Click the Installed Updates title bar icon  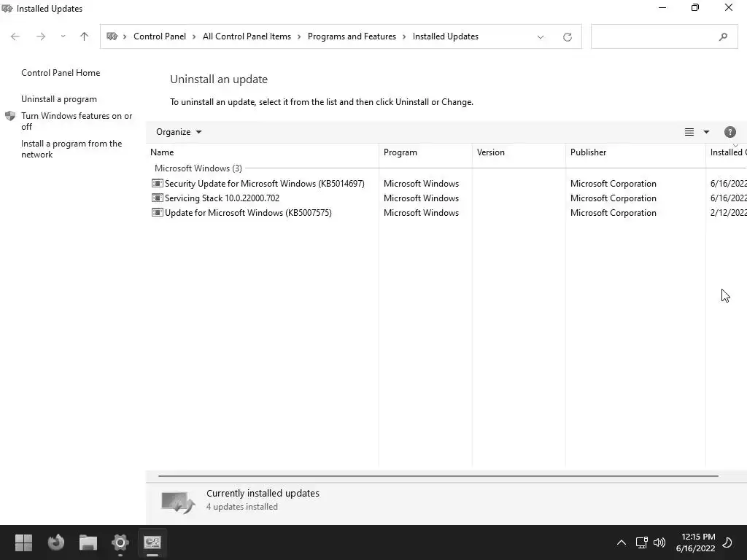pyautogui.click(x=7, y=8)
